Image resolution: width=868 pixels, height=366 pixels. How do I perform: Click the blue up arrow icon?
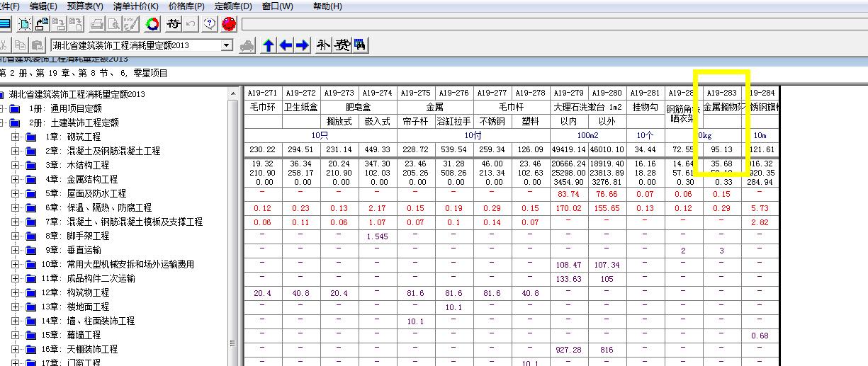269,45
